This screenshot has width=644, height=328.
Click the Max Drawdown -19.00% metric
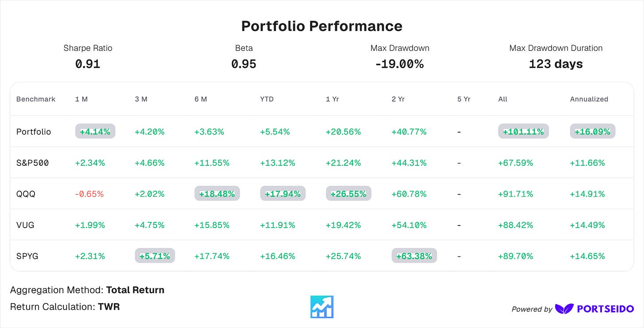(x=400, y=57)
